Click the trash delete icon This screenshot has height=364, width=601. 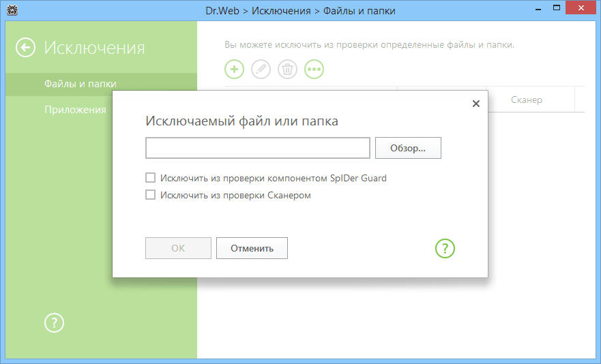pos(287,70)
